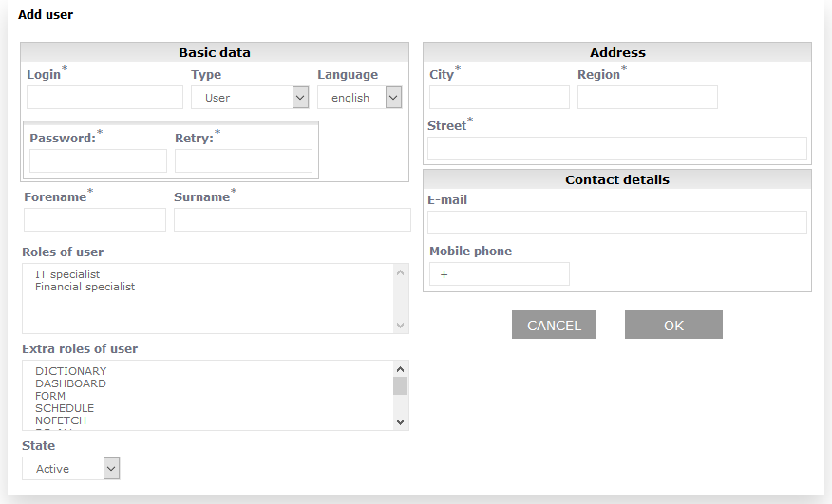Select SCHEDULE extra role

coord(65,408)
